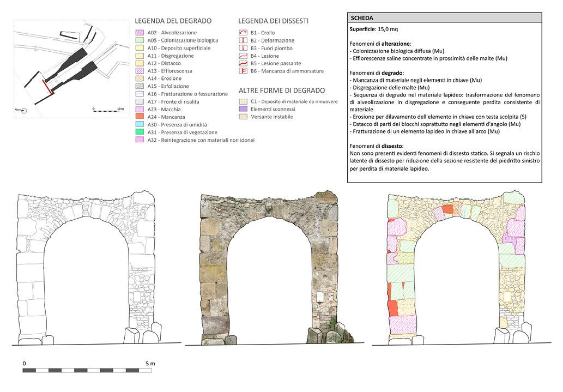The image size is (563, 392).
Task: Select the B5 Lesione passante icon
Action: click(243, 64)
